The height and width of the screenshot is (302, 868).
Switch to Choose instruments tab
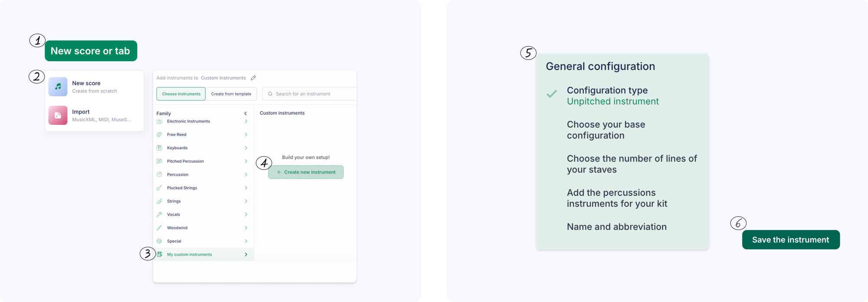181,94
